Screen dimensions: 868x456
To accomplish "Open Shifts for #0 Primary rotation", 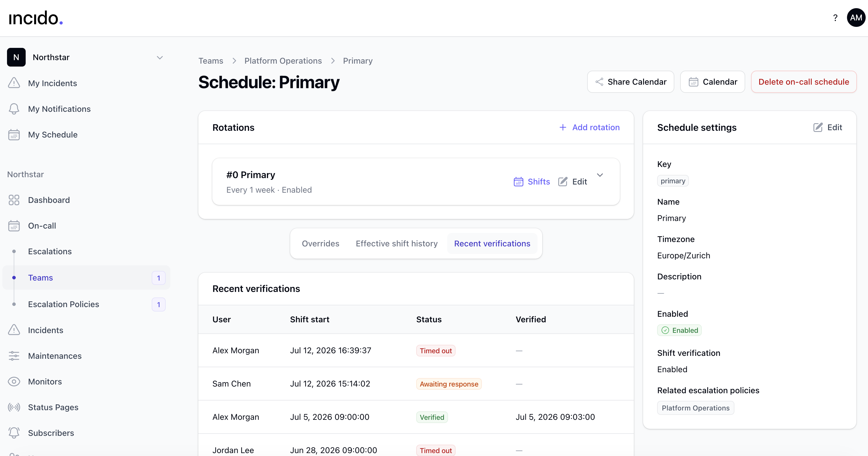I will click(532, 182).
